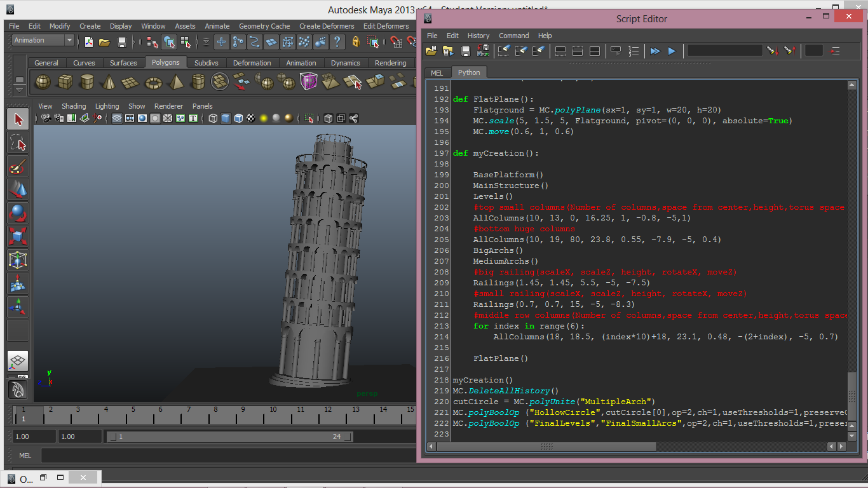Execute all code with the double-arrow icon

tap(654, 51)
